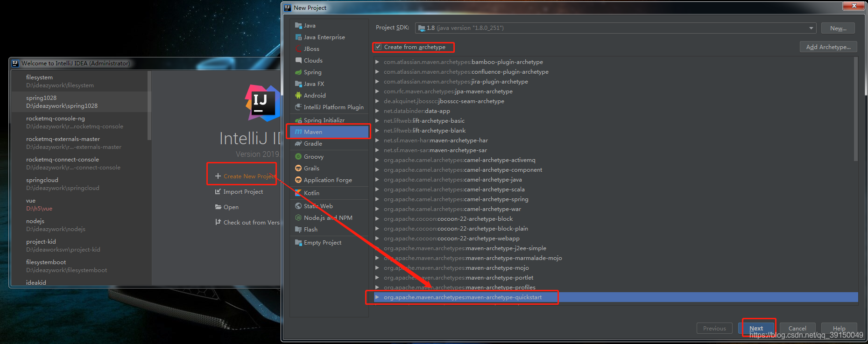This screenshot has height=344, width=868.
Task: Click the Next button
Action: (756, 328)
